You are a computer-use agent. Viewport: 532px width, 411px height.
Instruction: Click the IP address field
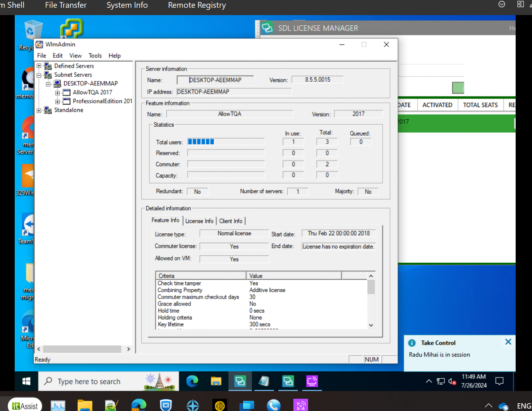point(234,92)
